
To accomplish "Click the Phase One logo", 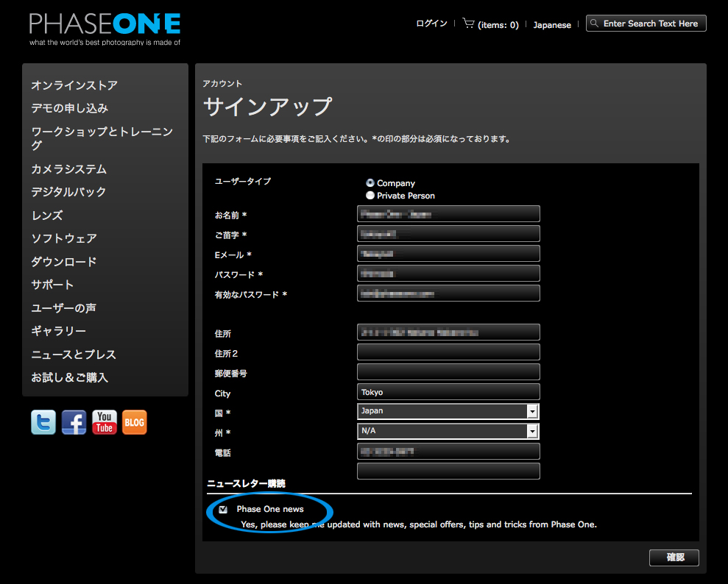I will [103, 22].
